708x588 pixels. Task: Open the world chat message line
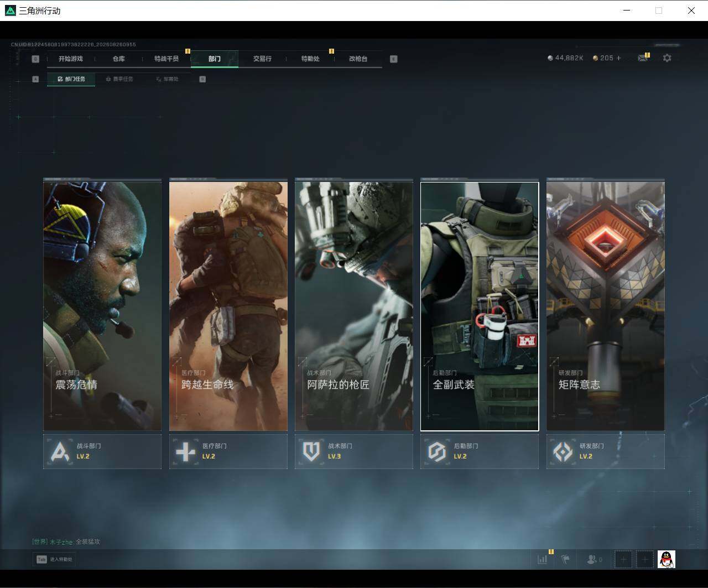tap(66, 542)
